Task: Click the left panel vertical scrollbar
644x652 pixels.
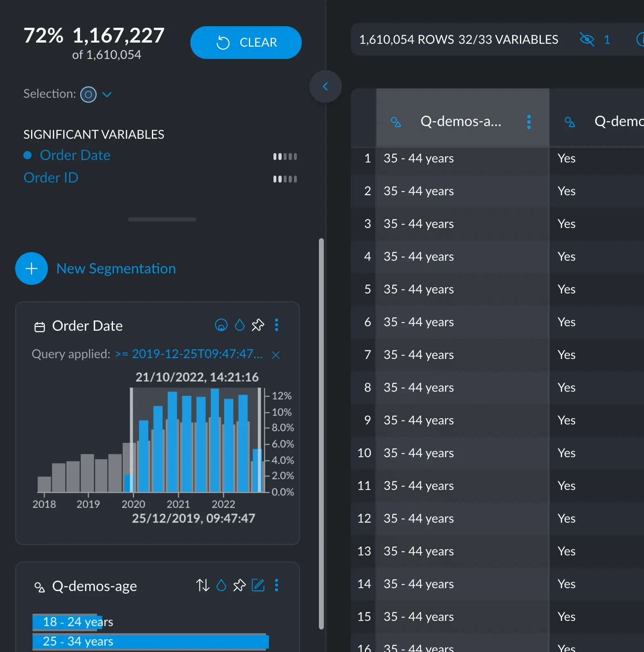Action: pyautogui.click(x=321, y=434)
